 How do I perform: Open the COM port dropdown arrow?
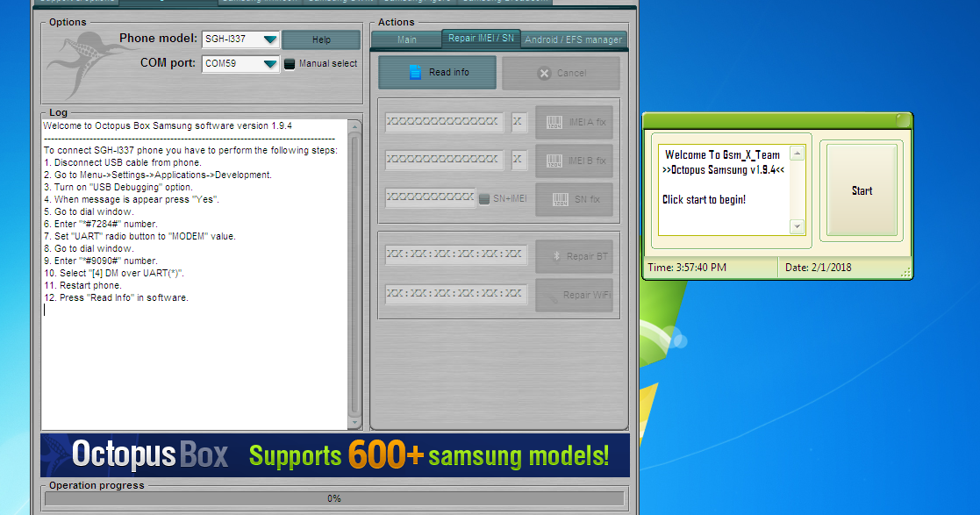tap(270, 64)
